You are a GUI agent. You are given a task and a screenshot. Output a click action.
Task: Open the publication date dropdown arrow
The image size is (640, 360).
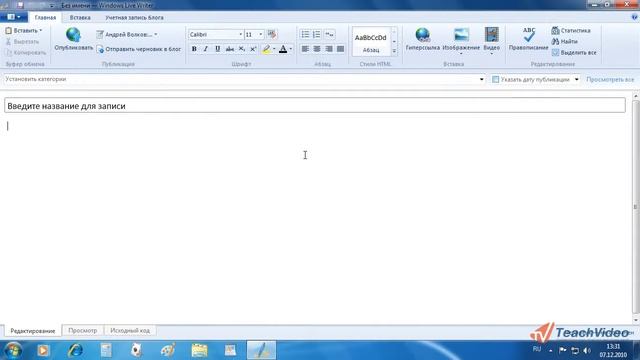point(576,80)
